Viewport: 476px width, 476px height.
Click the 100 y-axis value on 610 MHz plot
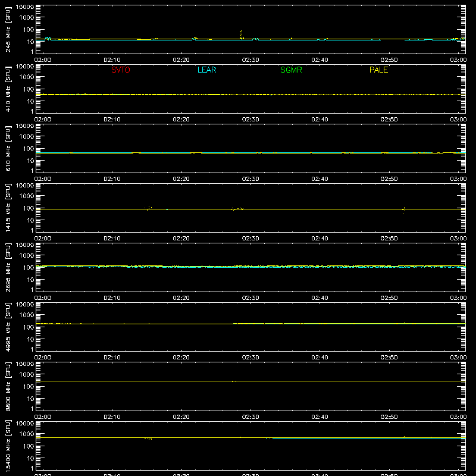pos(29,148)
